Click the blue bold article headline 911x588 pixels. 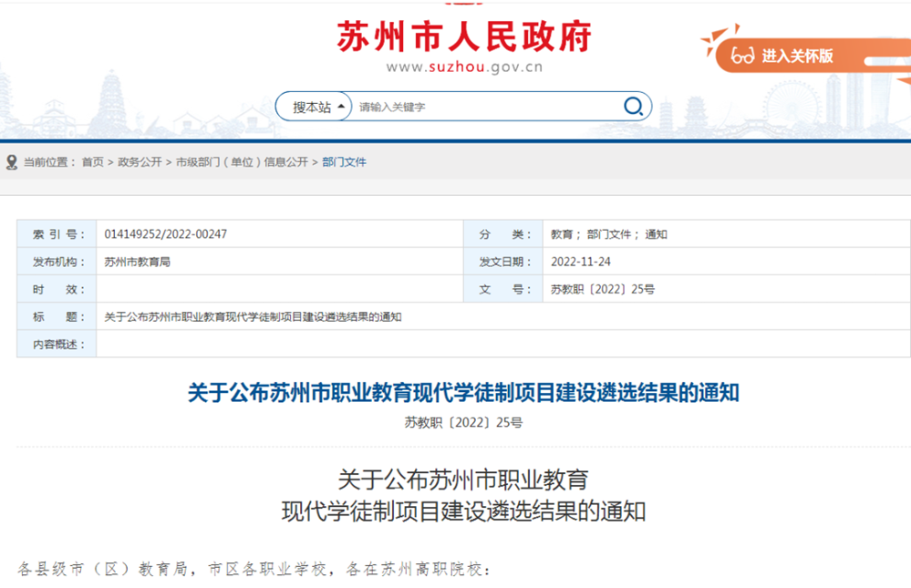463,393
